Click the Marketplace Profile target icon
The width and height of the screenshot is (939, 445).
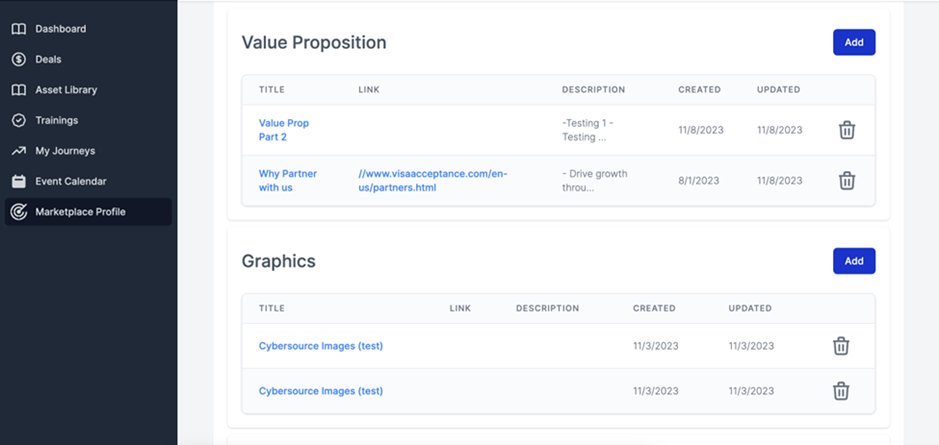19,212
